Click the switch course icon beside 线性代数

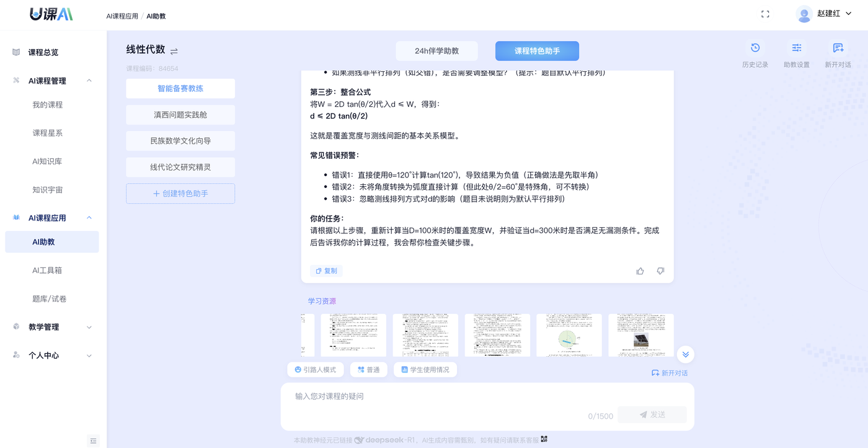pos(174,52)
